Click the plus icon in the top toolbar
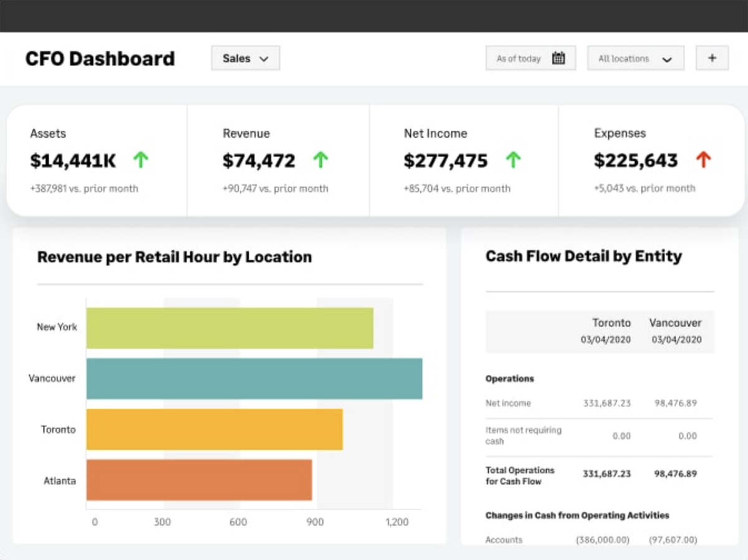748x560 pixels. pos(711,57)
